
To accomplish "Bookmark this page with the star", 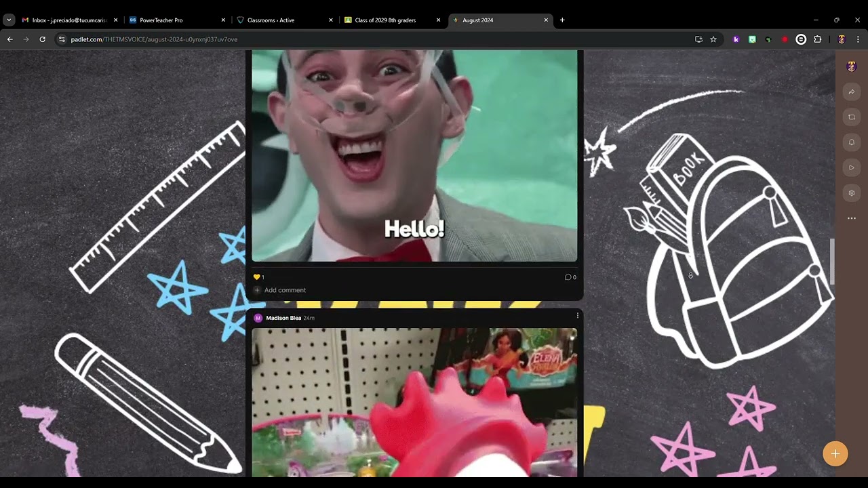I will 713,39.
